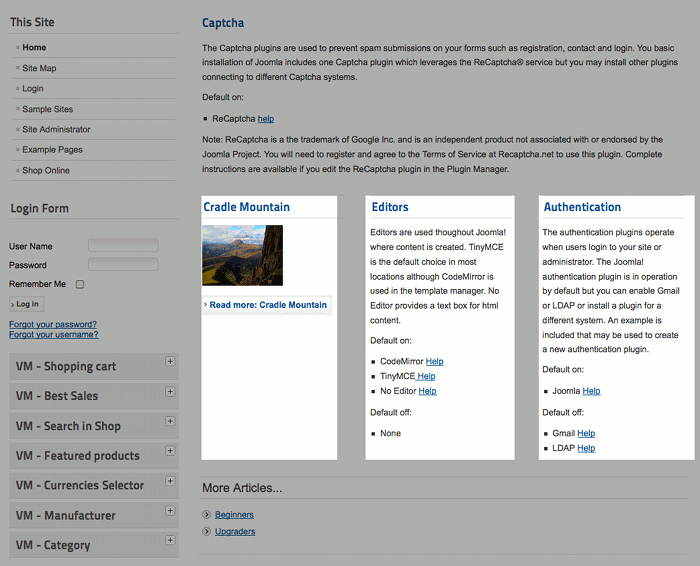
Task: Click plus icon beside VM - Manufacturer
Action: pos(171,510)
